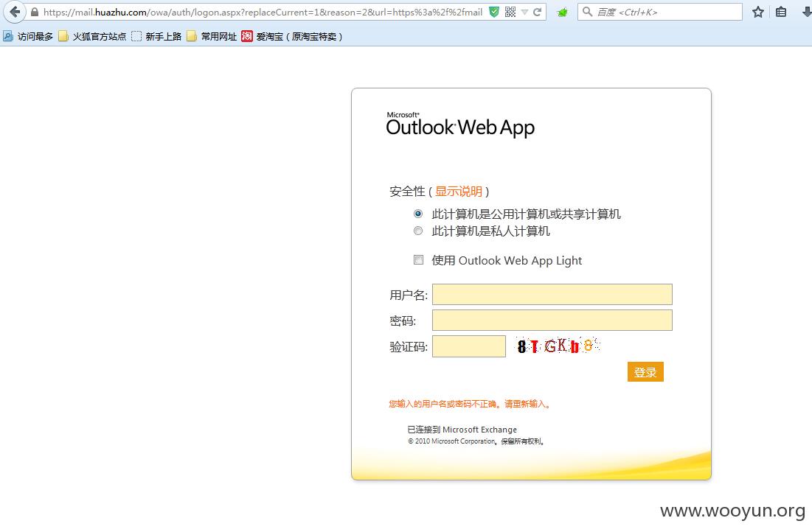Click the red incorrect username or password error text

coord(469,404)
